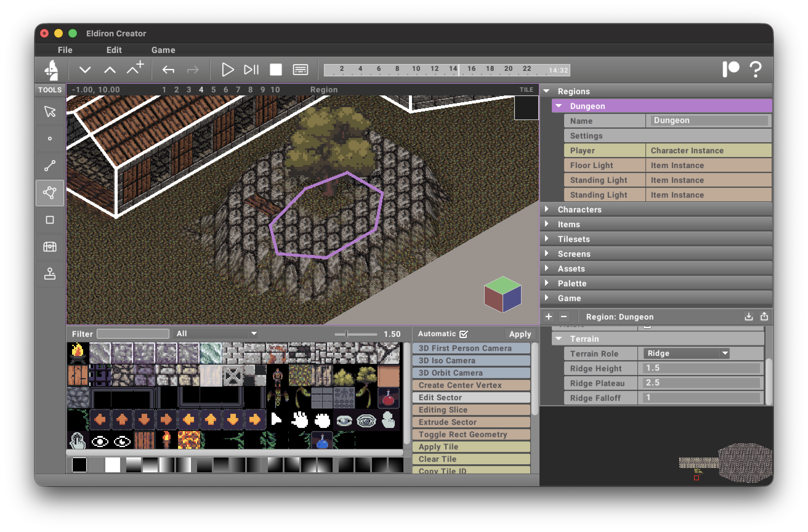Image resolution: width=808 pixels, height=532 pixels.
Task: Stop playback with the square stop button
Action: point(276,70)
